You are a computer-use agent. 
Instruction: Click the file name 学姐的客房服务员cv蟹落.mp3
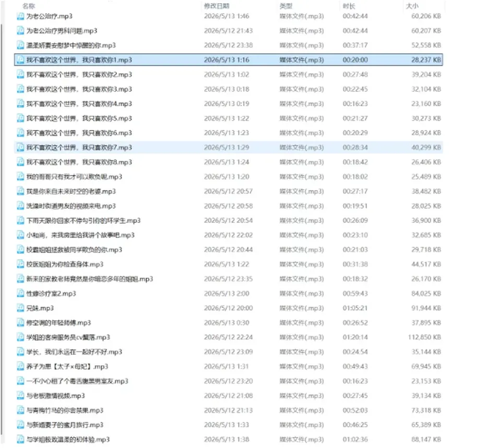click(x=68, y=337)
